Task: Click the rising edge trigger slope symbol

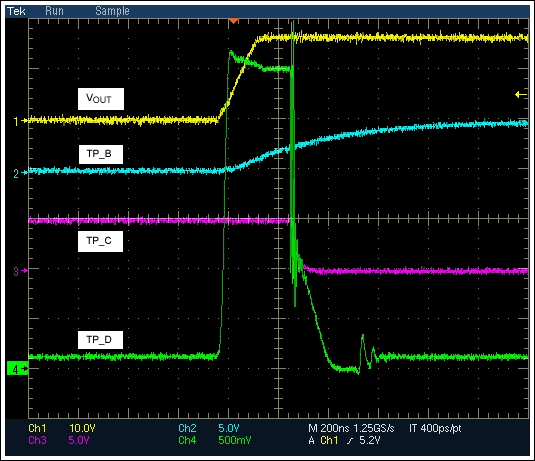Action: click(350, 441)
